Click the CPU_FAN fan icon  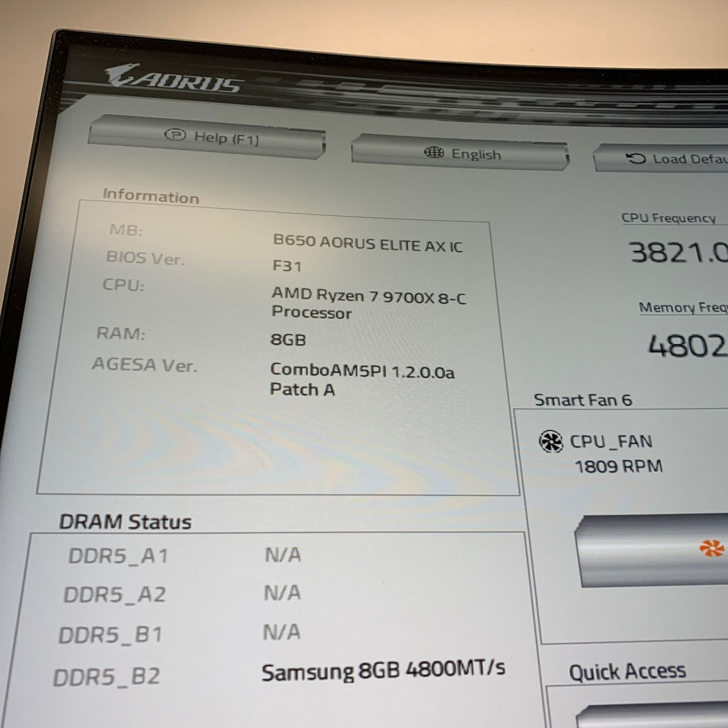[551, 441]
